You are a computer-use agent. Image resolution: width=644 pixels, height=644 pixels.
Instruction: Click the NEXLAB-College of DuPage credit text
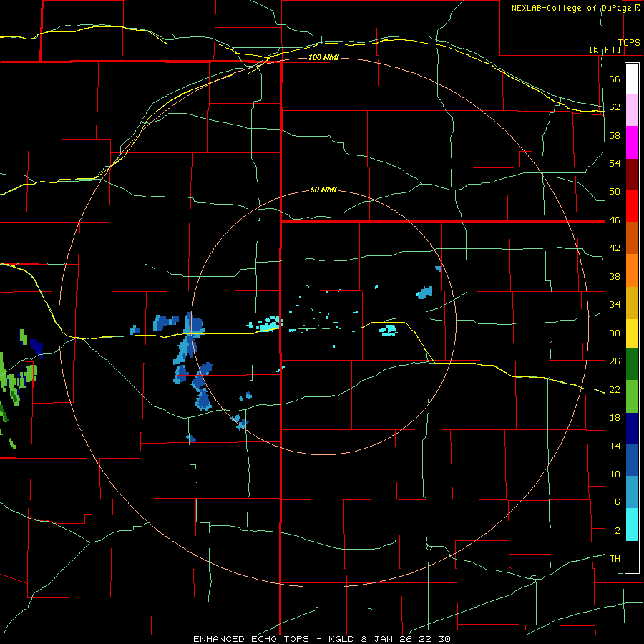click(572, 8)
